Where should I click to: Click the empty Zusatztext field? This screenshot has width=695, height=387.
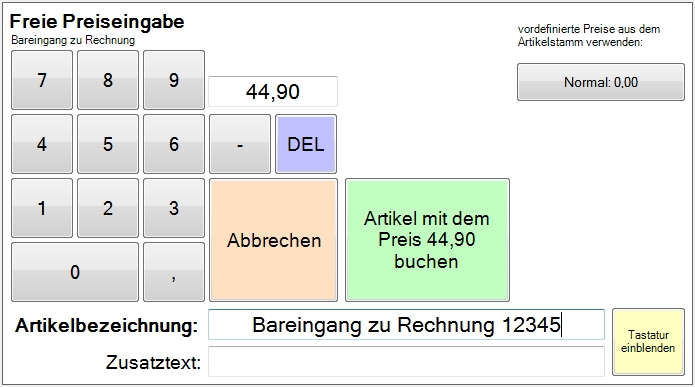pyautogui.click(x=406, y=361)
